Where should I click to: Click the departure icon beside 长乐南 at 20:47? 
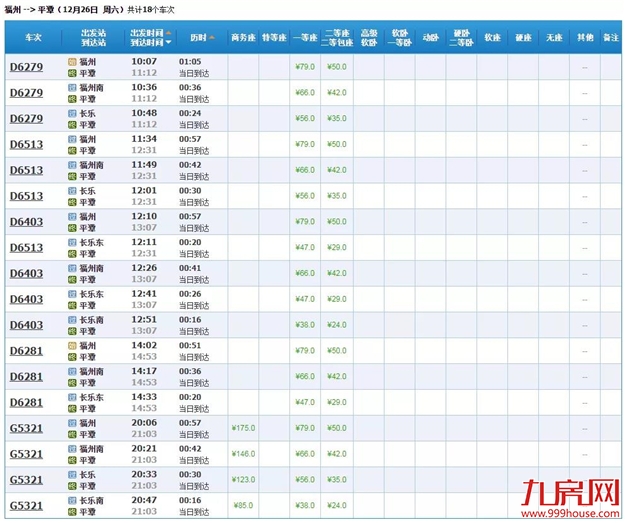(x=72, y=500)
